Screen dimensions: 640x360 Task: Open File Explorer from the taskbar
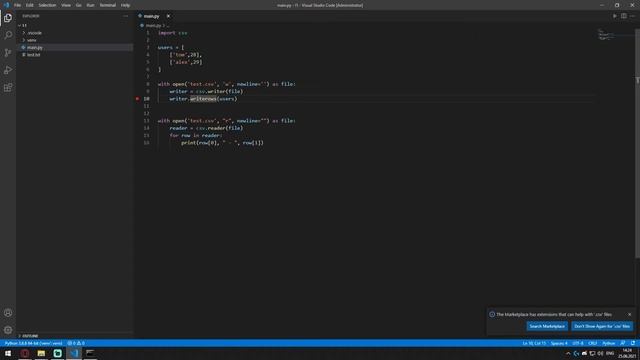[41, 353]
